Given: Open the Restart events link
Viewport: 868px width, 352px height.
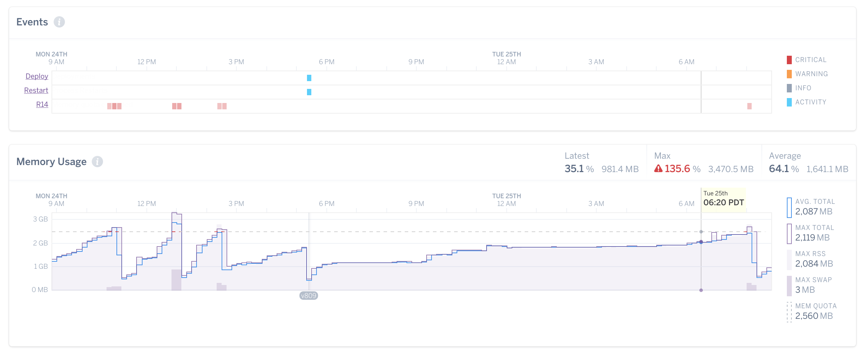Looking at the screenshot, I should point(36,90).
